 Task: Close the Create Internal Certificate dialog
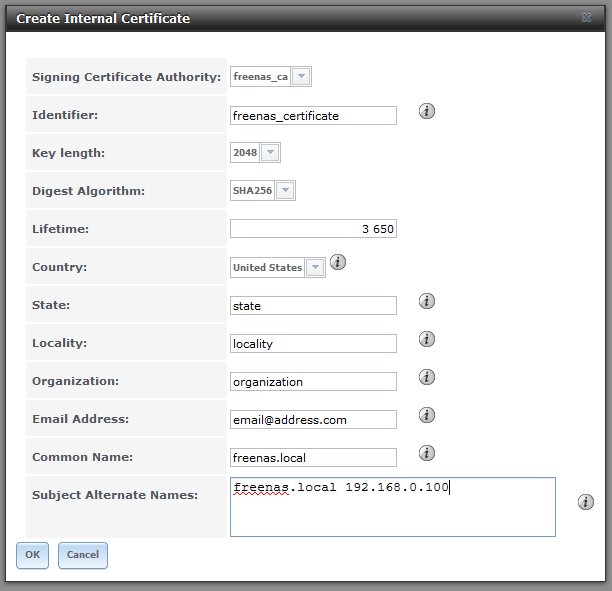coord(585,18)
